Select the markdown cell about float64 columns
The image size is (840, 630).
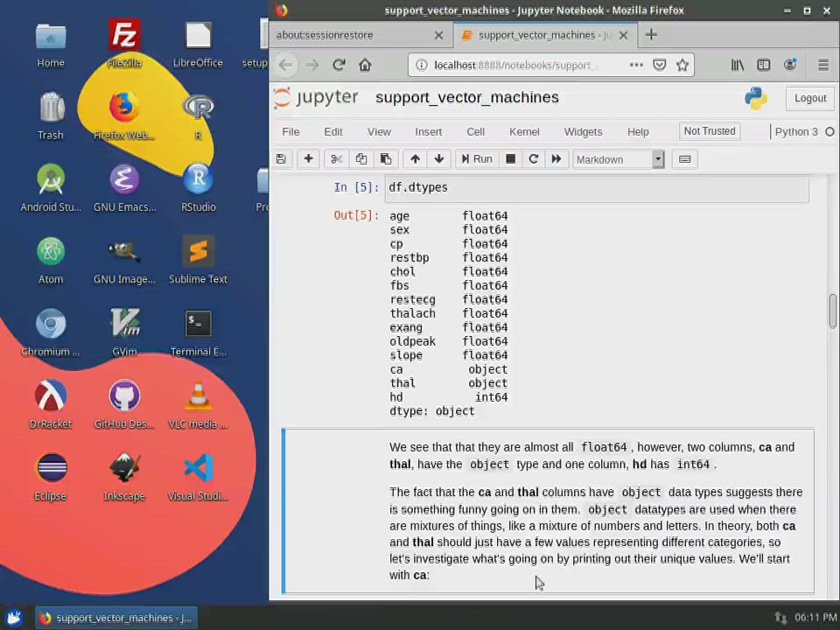548,511
